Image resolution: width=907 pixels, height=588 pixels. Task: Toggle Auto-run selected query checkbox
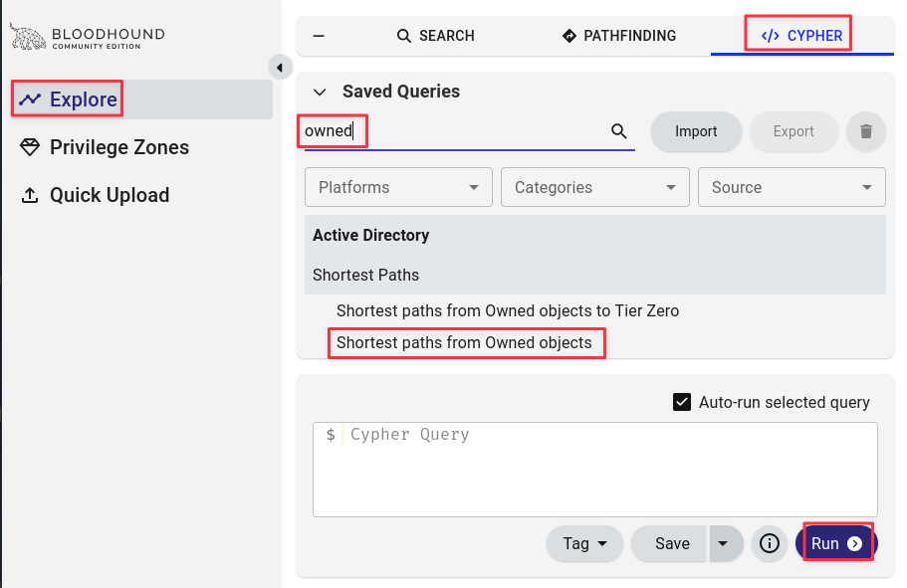[682, 402]
